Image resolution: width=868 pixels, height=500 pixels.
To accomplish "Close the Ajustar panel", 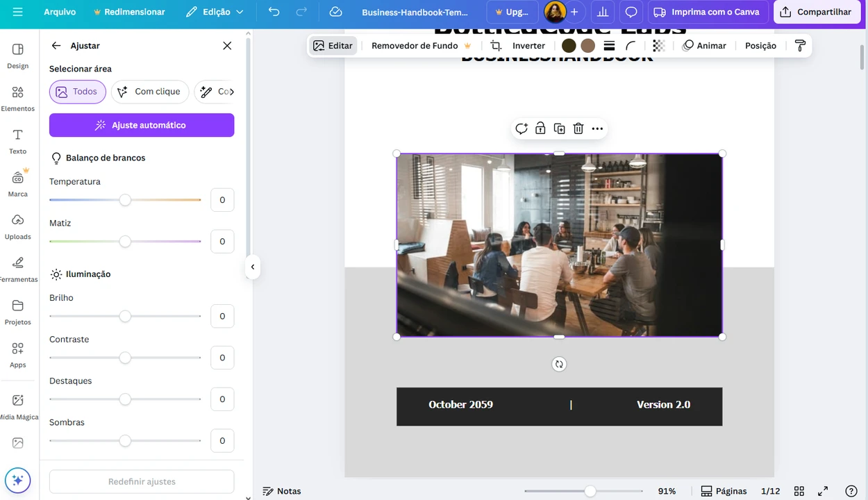I will pyautogui.click(x=227, y=46).
